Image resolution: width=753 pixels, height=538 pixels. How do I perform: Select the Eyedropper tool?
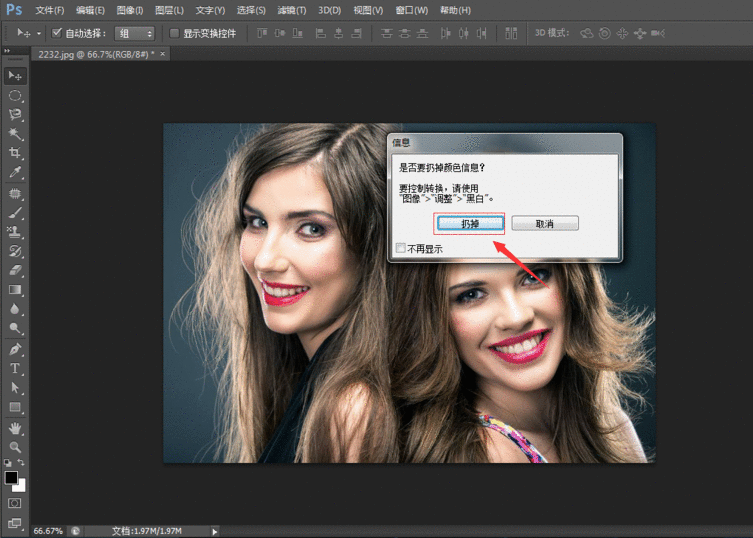point(15,173)
